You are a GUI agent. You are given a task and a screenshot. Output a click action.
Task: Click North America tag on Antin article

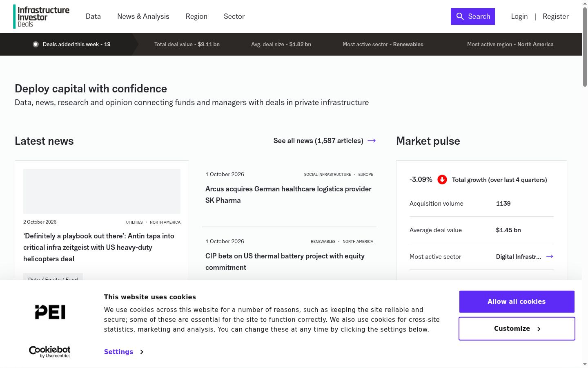pyautogui.click(x=165, y=222)
